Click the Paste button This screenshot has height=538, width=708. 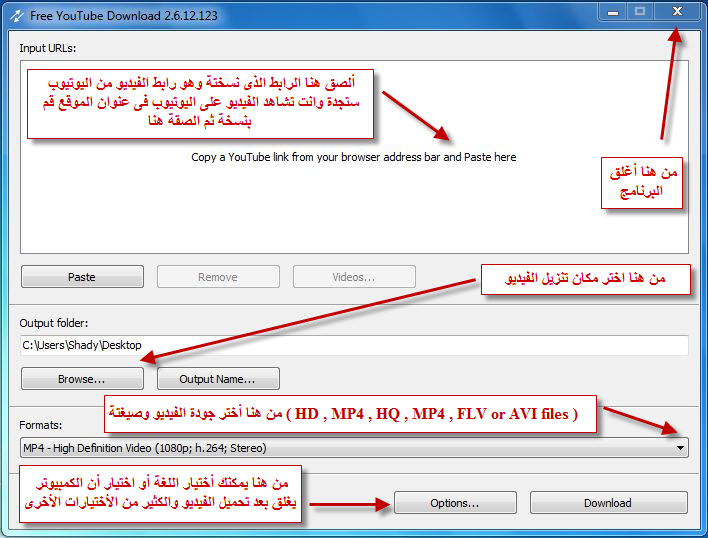[82, 277]
